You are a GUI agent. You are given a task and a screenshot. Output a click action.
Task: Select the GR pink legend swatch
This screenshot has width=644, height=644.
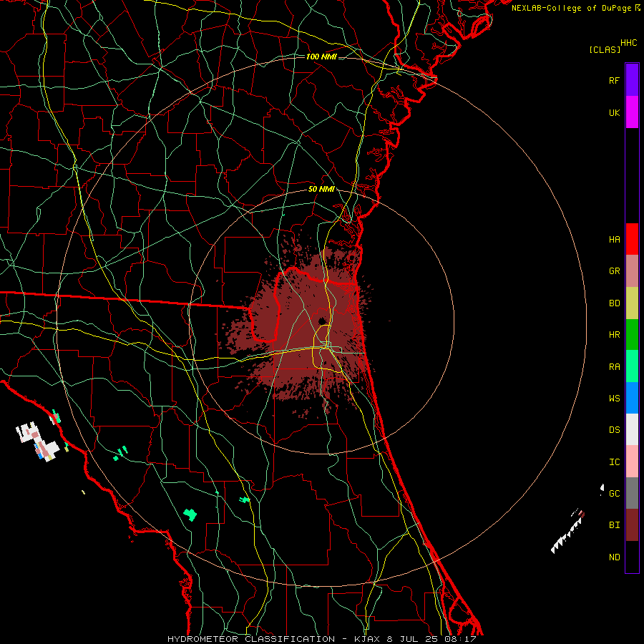[x=632, y=271]
